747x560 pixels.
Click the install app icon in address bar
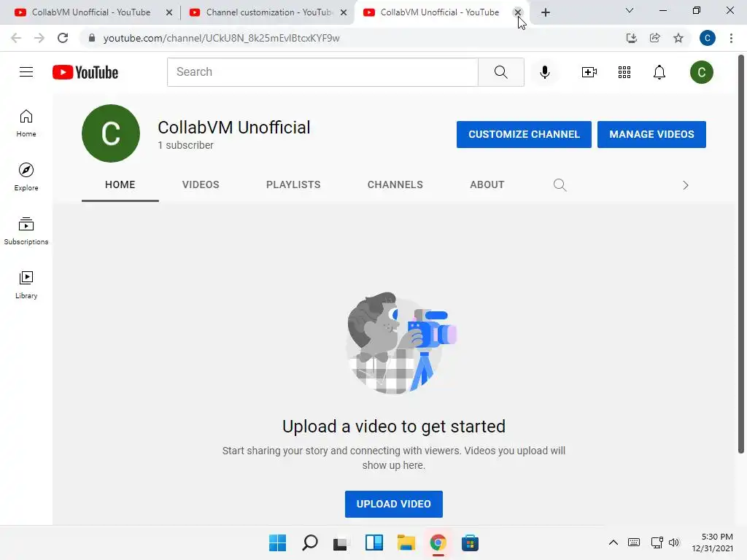(632, 38)
